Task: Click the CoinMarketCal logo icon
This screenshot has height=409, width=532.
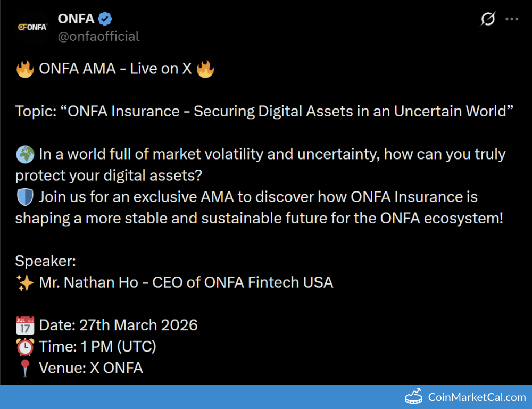Action: (x=414, y=397)
